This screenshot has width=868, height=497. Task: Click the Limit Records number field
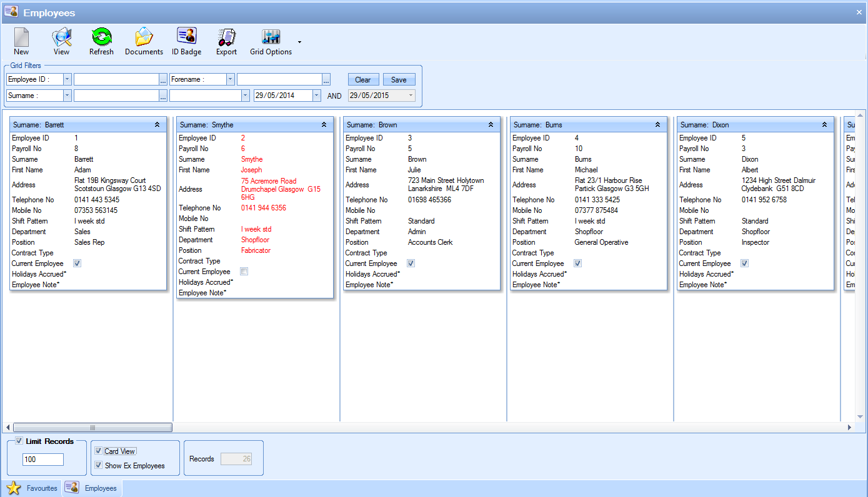point(43,460)
